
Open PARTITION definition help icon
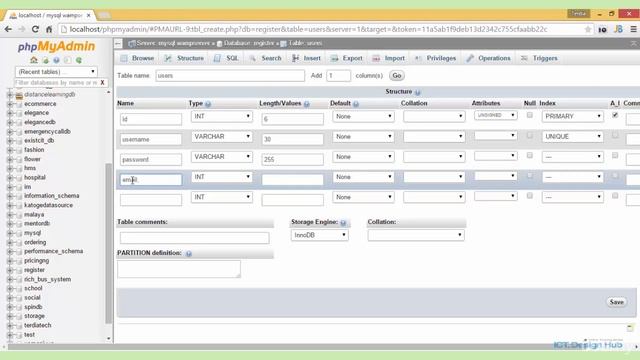click(189, 253)
